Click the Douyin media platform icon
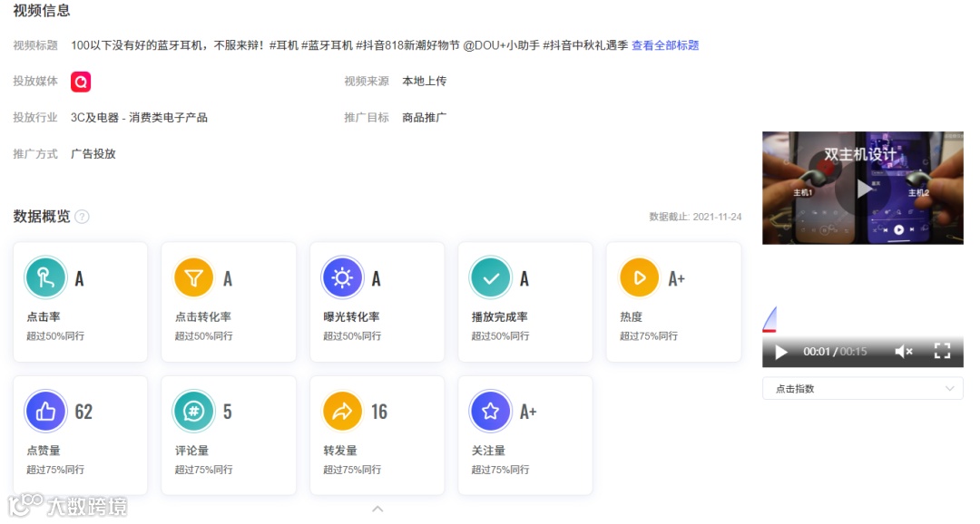 click(x=80, y=81)
